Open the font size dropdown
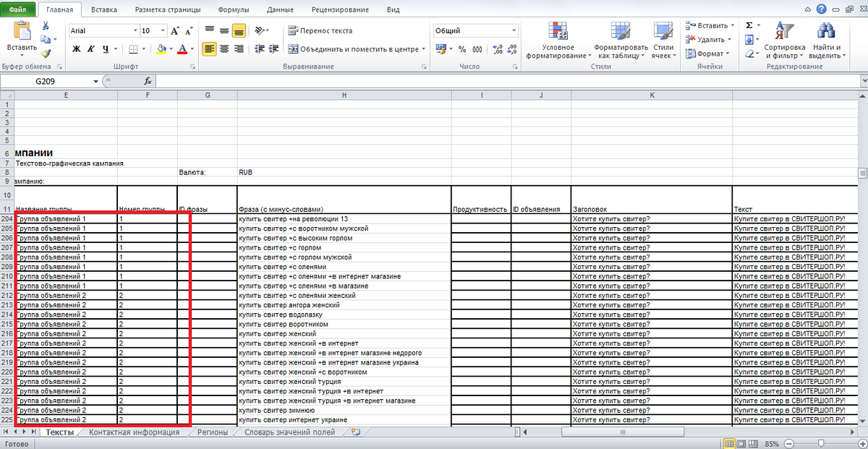The height and width of the screenshot is (449, 868). click(163, 31)
